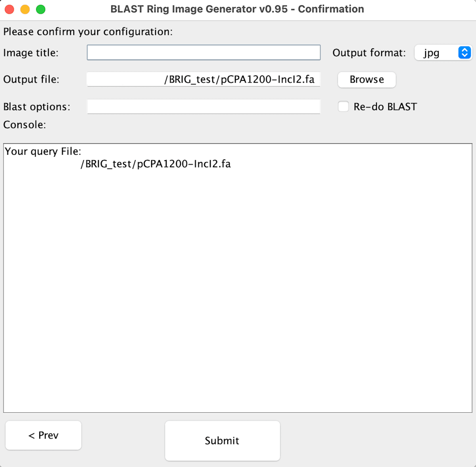
Task: Click the 'Please confirm your configuration:' label
Action: (88, 32)
